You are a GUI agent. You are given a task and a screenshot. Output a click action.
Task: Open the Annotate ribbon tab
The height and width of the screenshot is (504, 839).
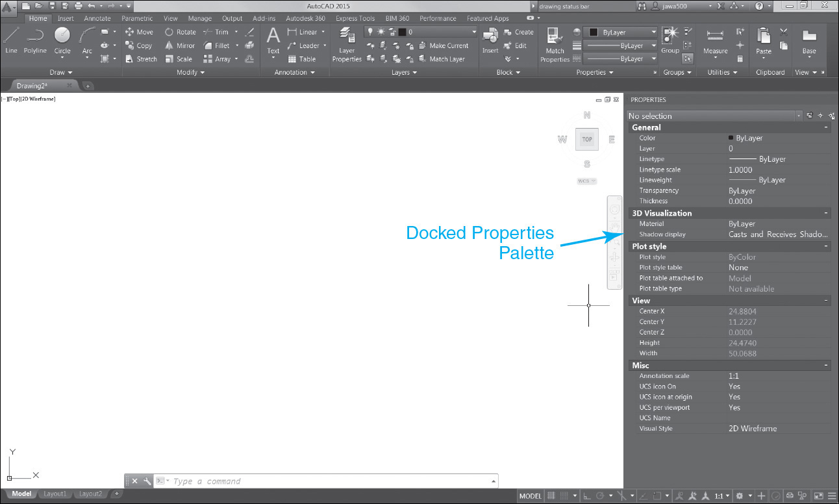pyautogui.click(x=97, y=18)
